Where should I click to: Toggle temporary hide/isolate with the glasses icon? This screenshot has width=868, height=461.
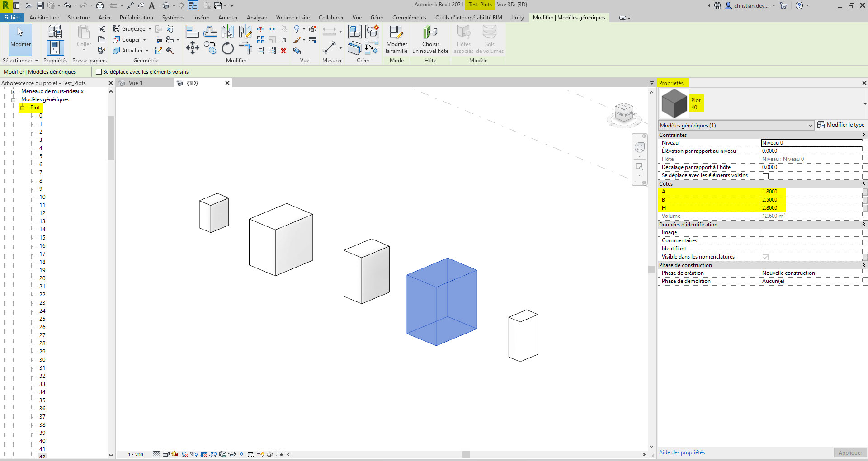click(232, 455)
